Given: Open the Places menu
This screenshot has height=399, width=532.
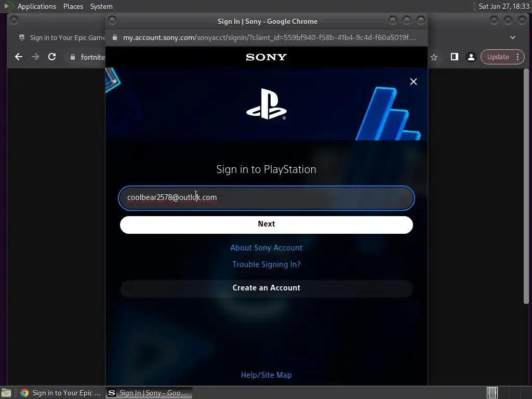Looking at the screenshot, I should [x=73, y=6].
